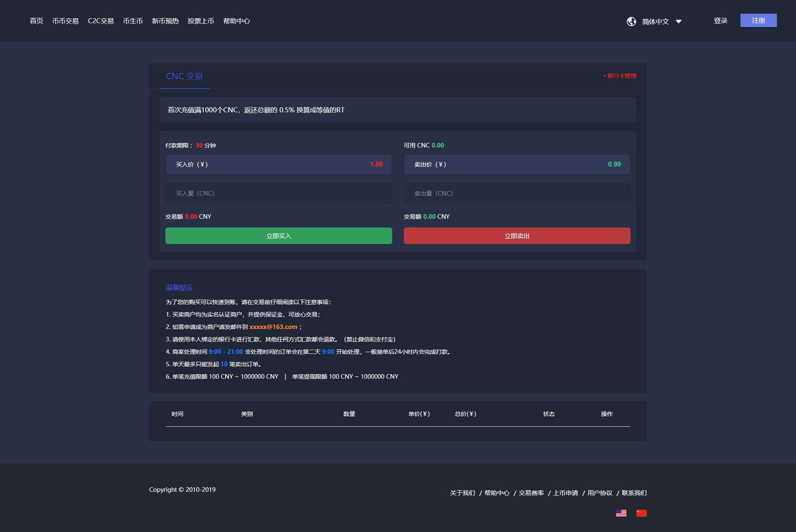Click the globe language icon
This screenshot has height=532, width=796.
tap(631, 22)
